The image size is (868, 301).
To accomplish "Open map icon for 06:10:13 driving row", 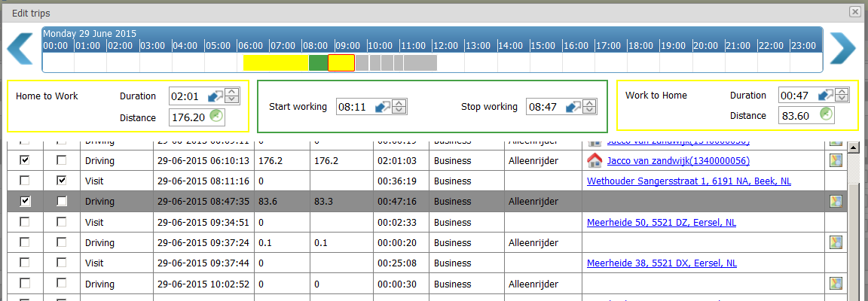I will (x=836, y=161).
